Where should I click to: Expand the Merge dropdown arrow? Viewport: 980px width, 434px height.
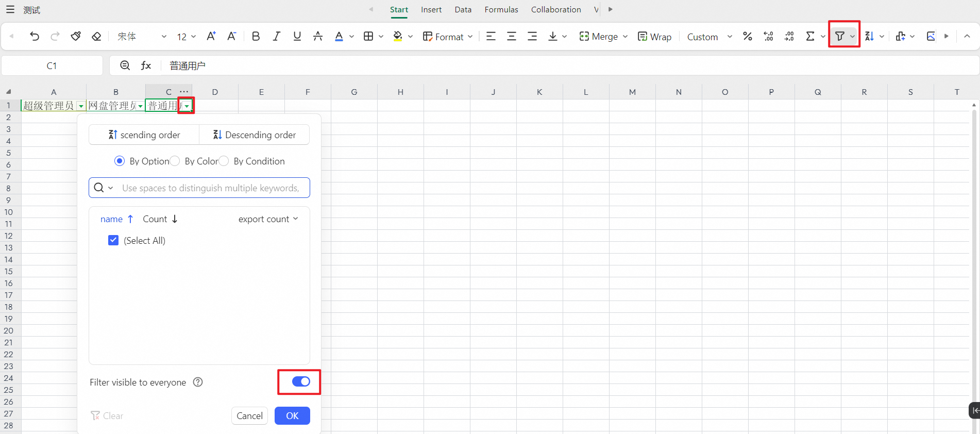point(625,37)
